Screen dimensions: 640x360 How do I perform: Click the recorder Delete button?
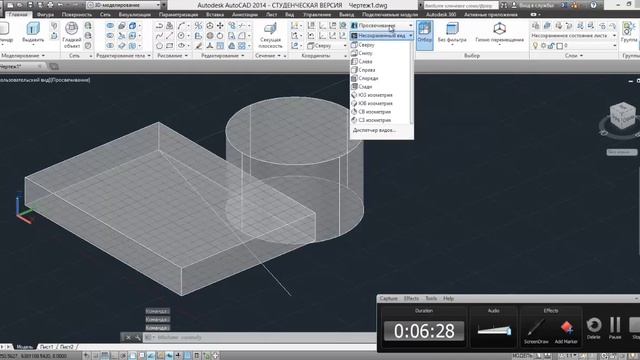[x=593, y=328]
